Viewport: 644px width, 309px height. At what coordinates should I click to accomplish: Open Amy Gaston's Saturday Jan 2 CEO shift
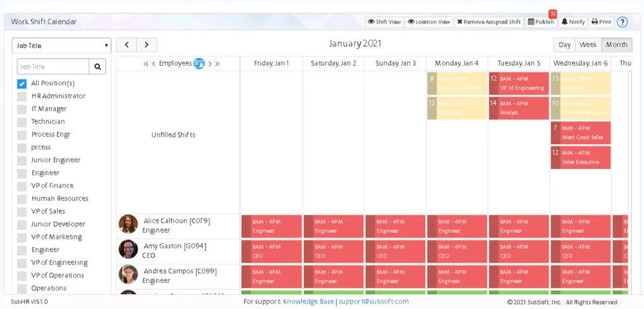(333, 252)
